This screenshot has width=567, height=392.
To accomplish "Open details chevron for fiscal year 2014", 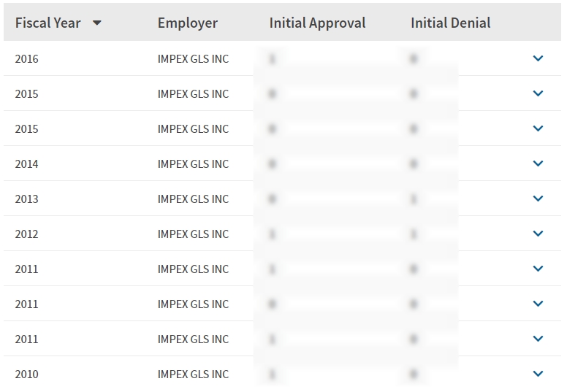I will (539, 164).
